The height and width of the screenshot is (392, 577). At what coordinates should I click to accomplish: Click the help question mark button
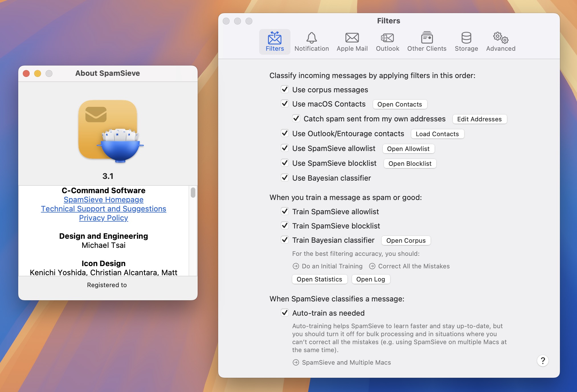[x=543, y=361]
